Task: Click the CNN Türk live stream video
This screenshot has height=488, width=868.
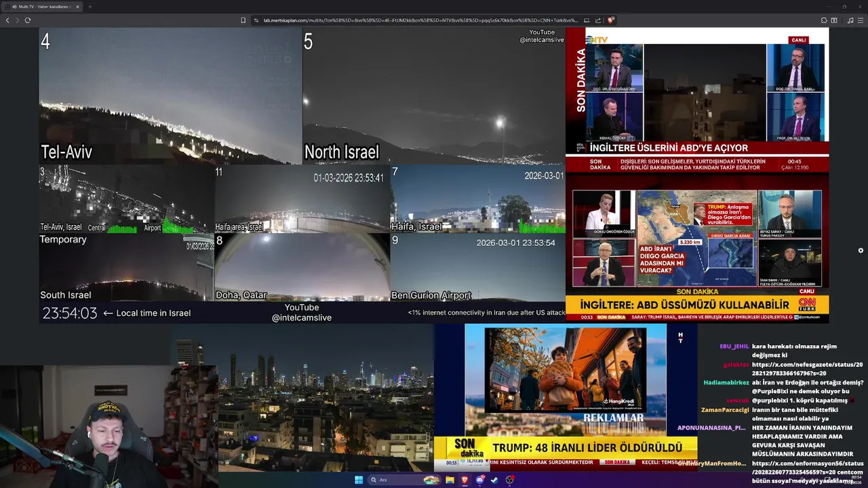Action: (x=697, y=248)
